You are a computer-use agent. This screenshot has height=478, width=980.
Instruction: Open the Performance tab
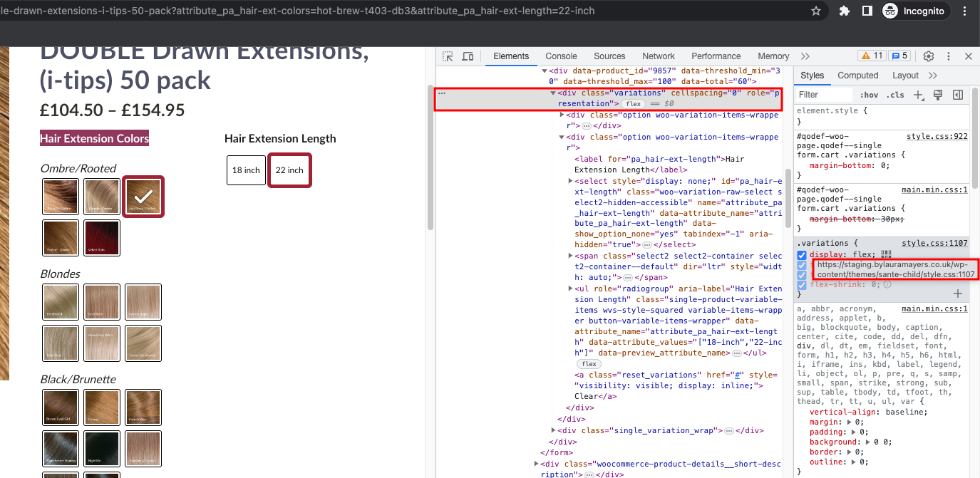tap(716, 56)
